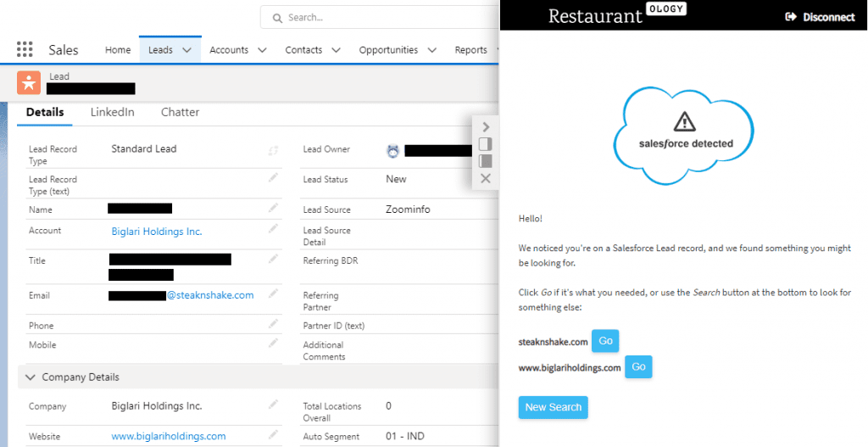Click the Referring BDR label
Image resolution: width=868 pixels, height=447 pixels.
[331, 261]
